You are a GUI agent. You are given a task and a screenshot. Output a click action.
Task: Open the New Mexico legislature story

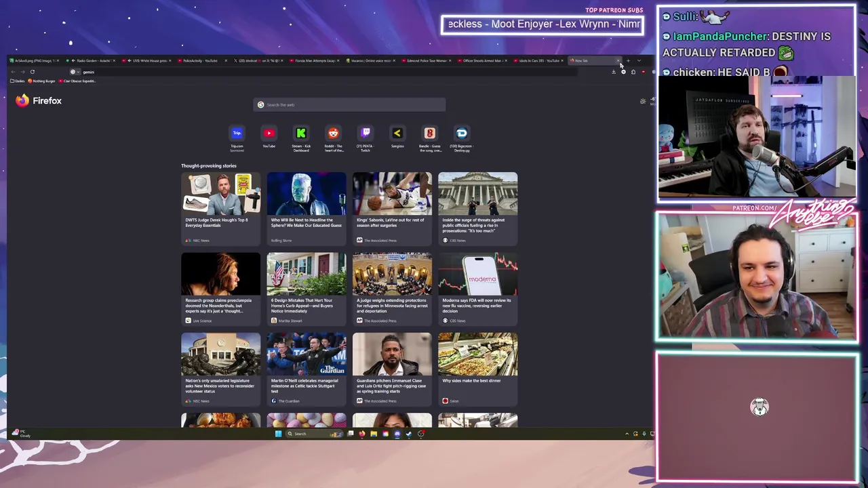coord(220,369)
